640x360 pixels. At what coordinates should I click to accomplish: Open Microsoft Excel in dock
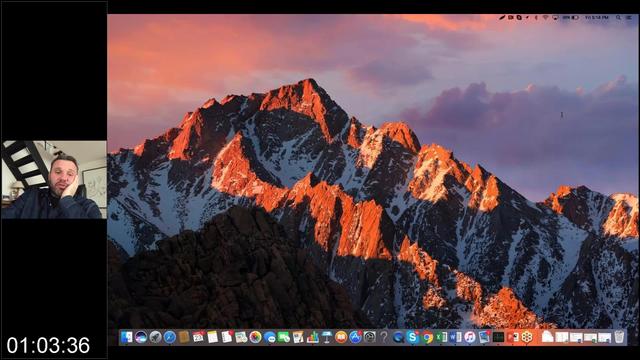[x=442, y=337]
